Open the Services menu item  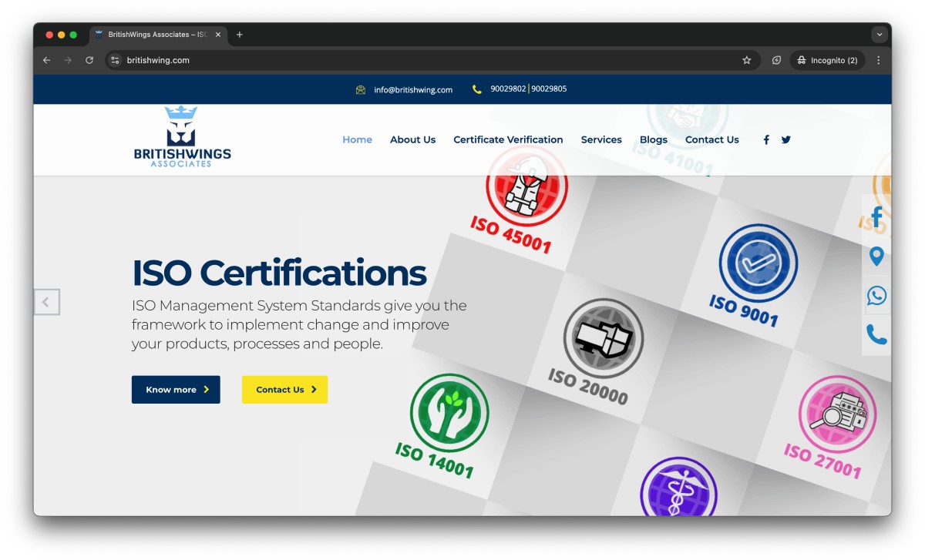pyautogui.click(x=601, y=139)
